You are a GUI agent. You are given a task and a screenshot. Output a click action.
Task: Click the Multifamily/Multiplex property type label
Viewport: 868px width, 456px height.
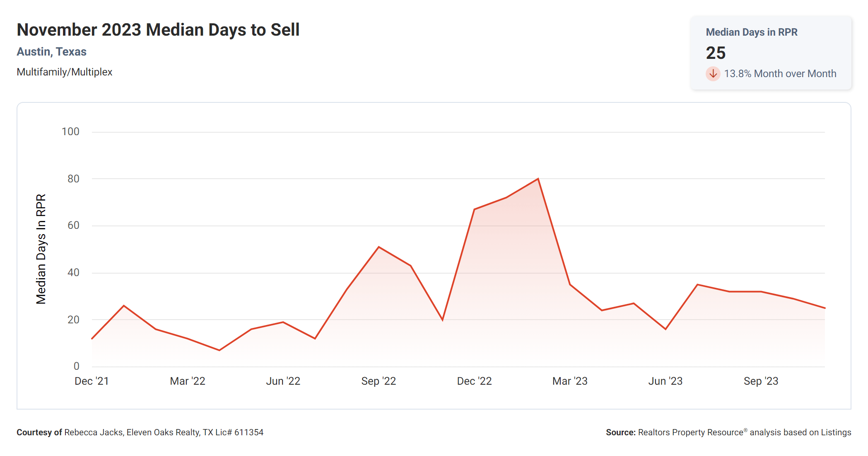64,72
